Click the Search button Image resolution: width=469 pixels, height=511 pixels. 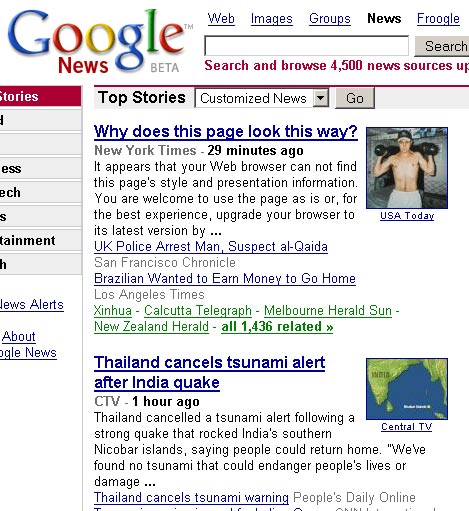[442, 46]
